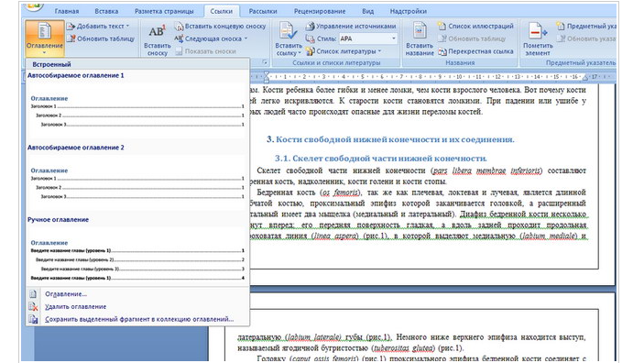Click Обновить таблицу in Названия group

click(472, 38)
